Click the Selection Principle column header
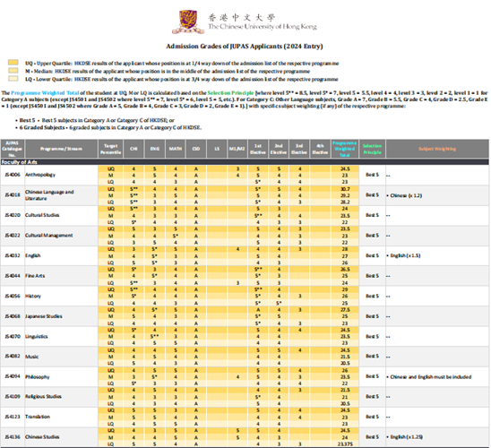Screen dimensions: 491x448 click(372, 149)
